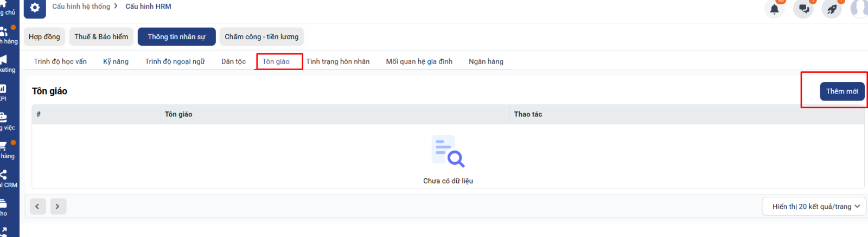868x237 pixels.
Task: Select the Tình trạng hôn nhân sub-tab
Action: click(x=337, y=61)
